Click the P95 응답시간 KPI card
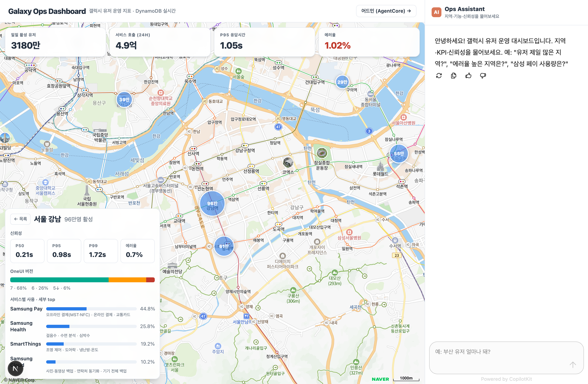588x384 pixels. coord(265,42)
